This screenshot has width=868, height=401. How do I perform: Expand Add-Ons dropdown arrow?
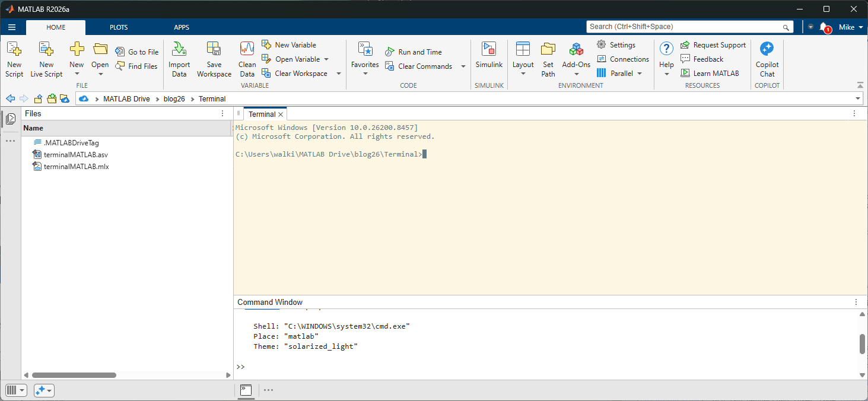coord(576,74)
